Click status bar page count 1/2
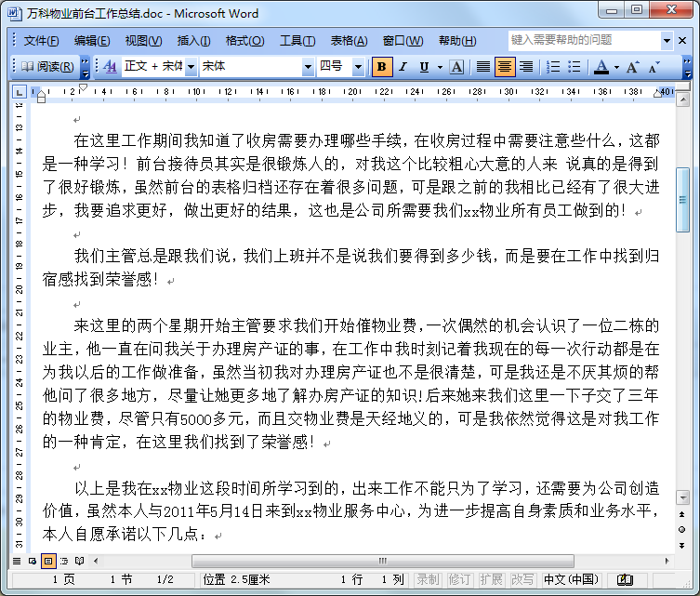Viewport: 700px width, 596px height. (165, 579)
